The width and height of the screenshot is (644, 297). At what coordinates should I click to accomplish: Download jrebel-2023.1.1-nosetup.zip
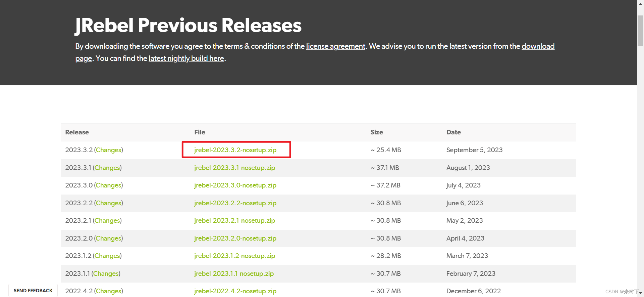[x=234, y=273]
